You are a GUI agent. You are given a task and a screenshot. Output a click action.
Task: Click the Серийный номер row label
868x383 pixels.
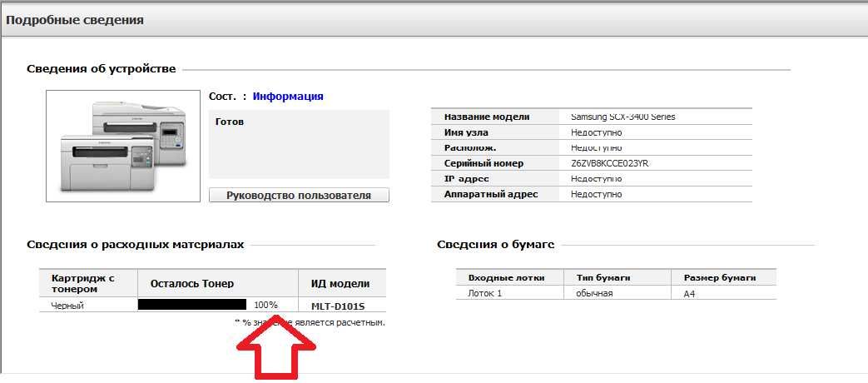tap(484, 163)
